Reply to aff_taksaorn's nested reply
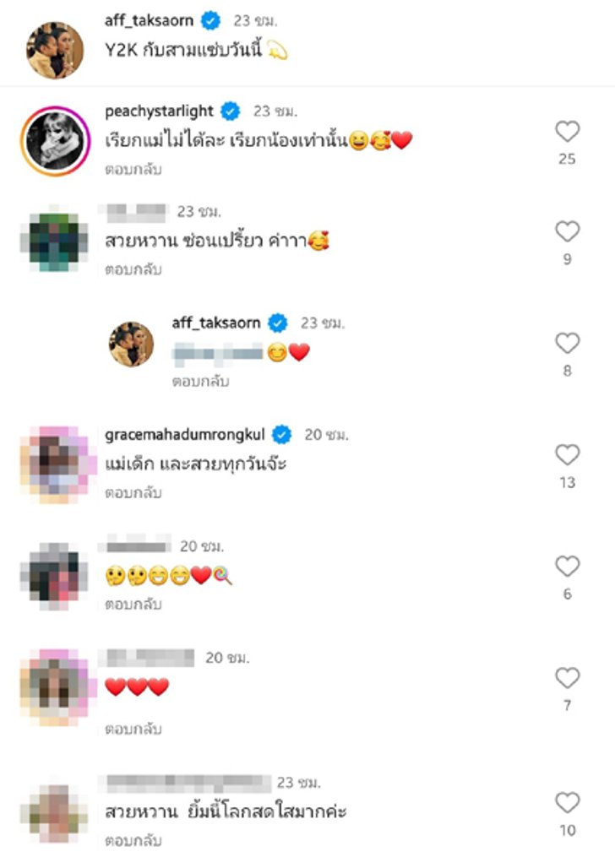This screenshot has height=868, width=615. tap(200, 382)
